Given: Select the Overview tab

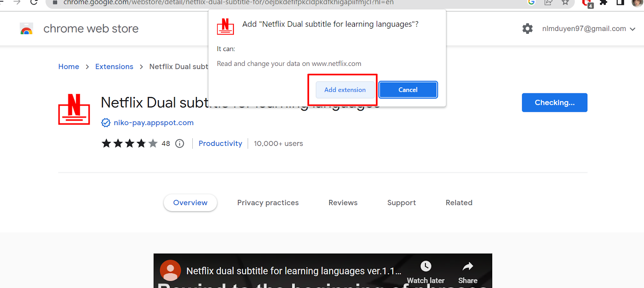Looking at the screenshot, I should [x=190, y=203].
